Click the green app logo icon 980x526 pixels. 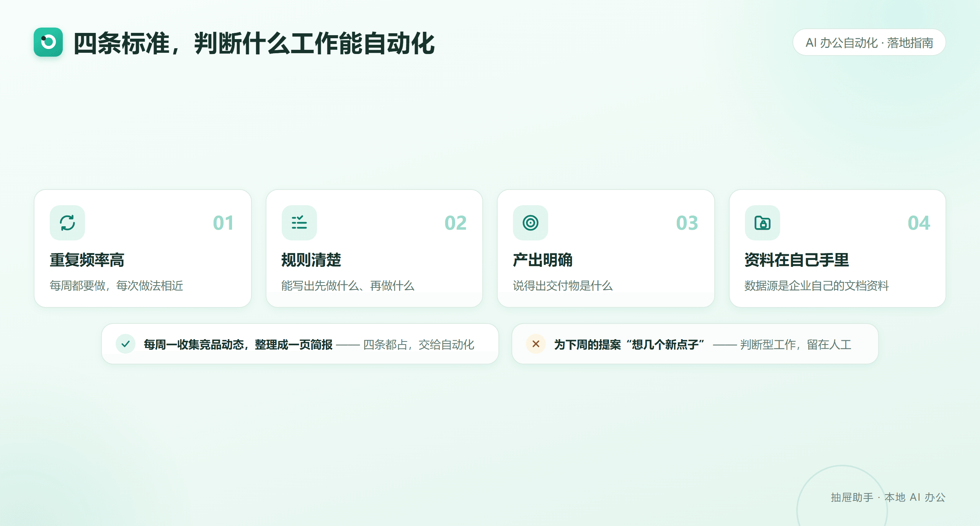point(48,42)
